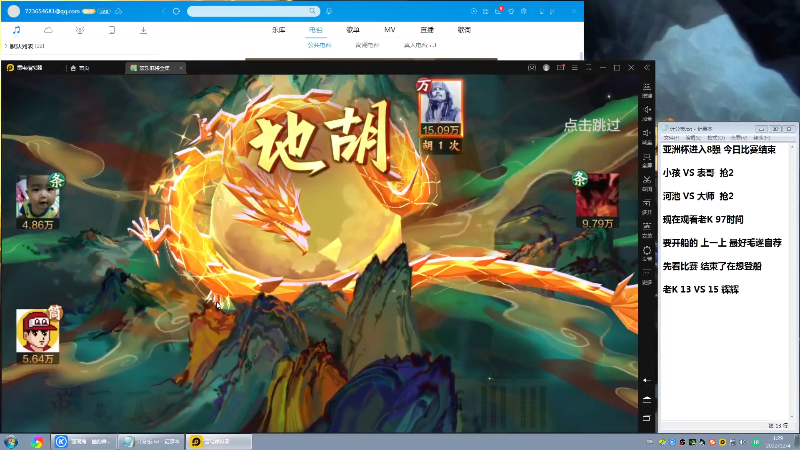This screenshot has width=800, height=450.
Task: Open the Notepad 格式 menu
Action: click(x=715, y=138)
